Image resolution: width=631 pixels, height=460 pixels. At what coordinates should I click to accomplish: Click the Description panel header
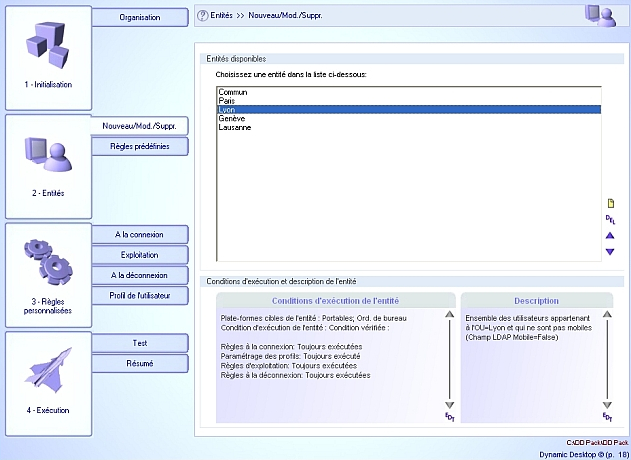536,301
